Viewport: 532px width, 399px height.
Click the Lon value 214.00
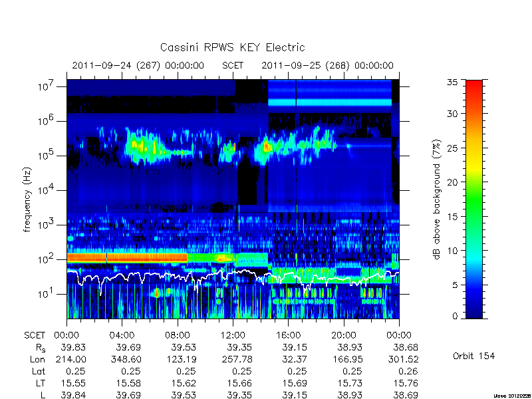(70, 359)
